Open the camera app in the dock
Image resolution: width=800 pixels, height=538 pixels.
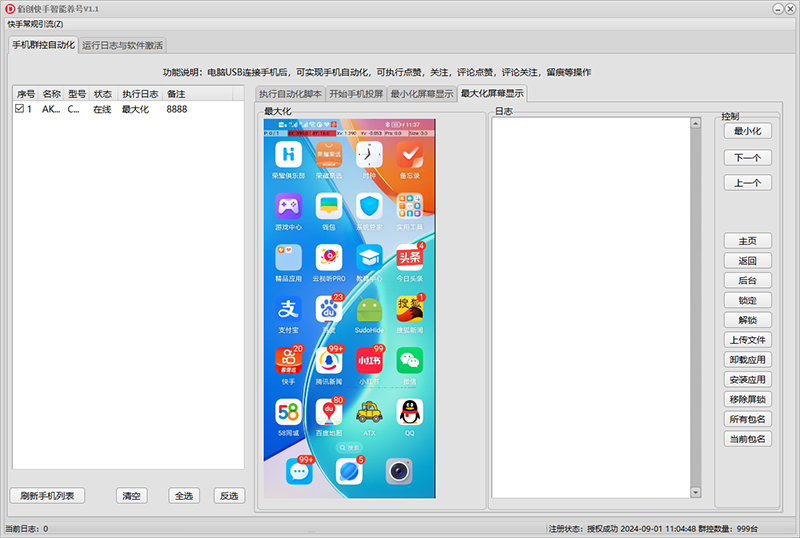coord(399,471)
